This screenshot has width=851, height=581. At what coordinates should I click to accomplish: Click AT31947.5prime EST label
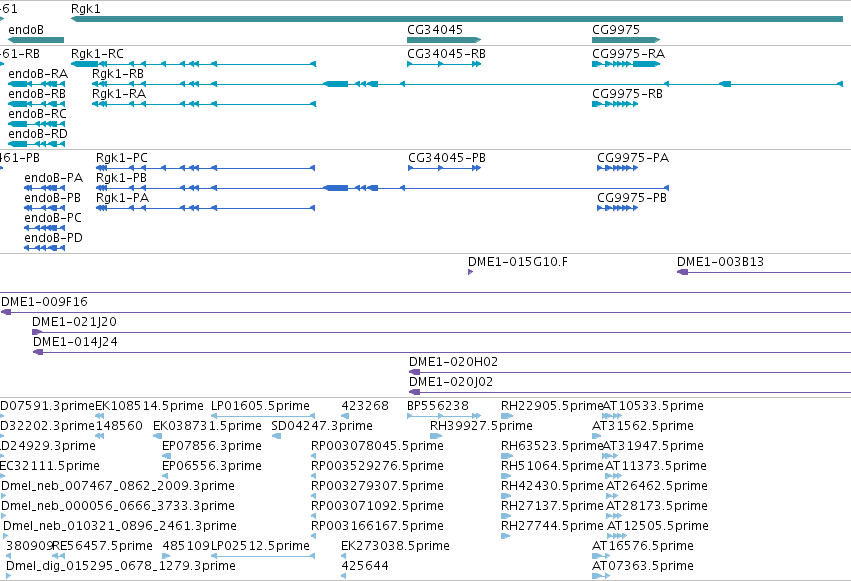click(x=653, y=446)
